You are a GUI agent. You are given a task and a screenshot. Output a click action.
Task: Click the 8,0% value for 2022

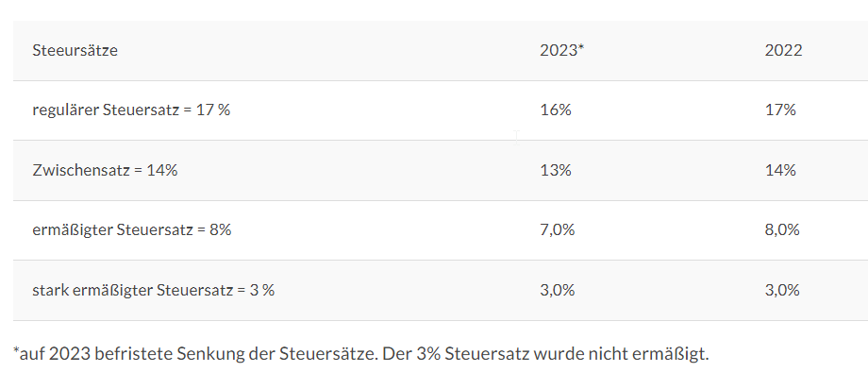coord(782,229)
